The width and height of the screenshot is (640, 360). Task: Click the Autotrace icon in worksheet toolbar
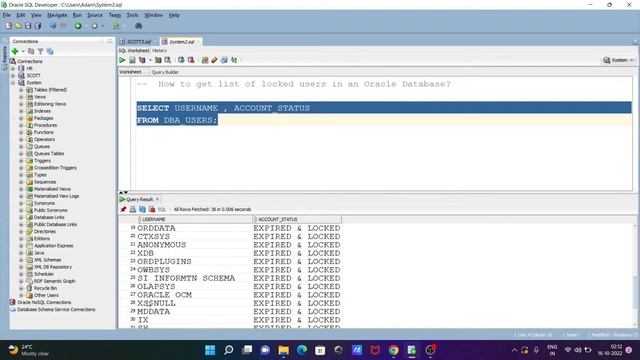(158, 60)
